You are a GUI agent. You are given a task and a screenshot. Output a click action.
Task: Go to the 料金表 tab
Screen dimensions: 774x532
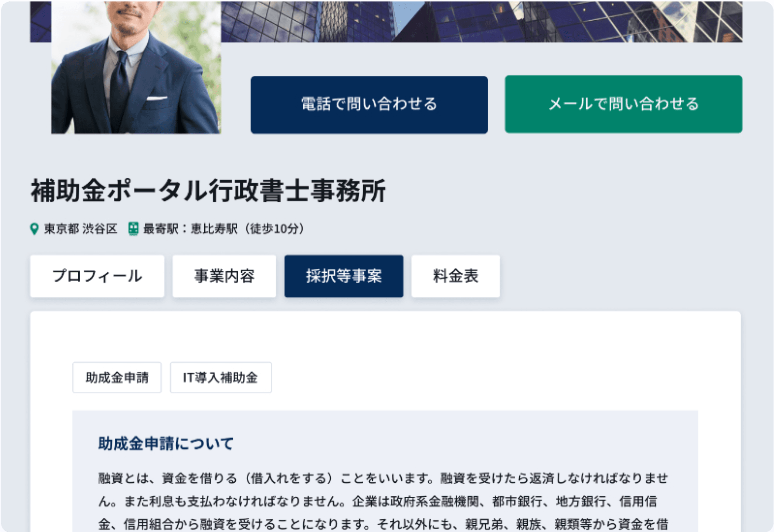pyautogui.click(x=455, y=276)
